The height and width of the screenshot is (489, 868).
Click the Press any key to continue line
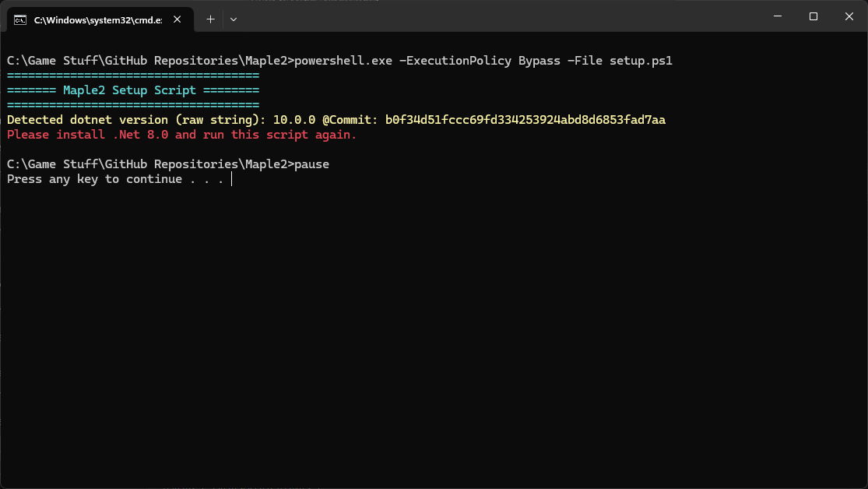coord(115,179)
